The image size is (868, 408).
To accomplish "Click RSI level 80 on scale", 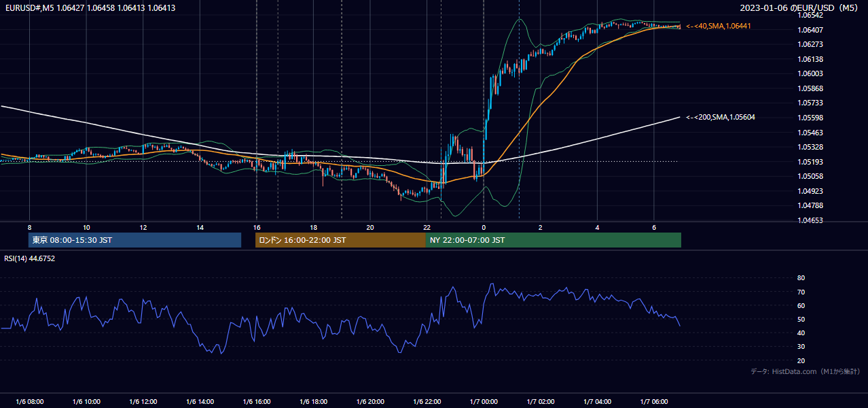I will pos(801,278).
